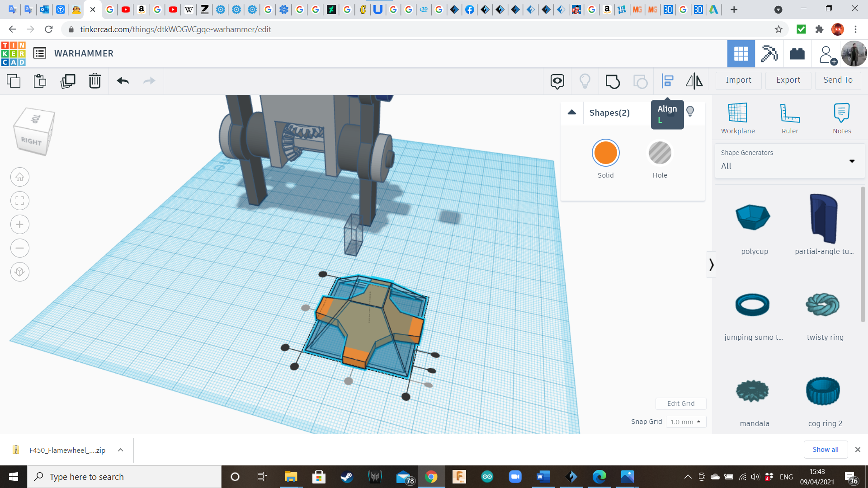The image size is (868, 488).
Task: Open F450_Flamewheel zip download options chevron
Action: [121, 450]
